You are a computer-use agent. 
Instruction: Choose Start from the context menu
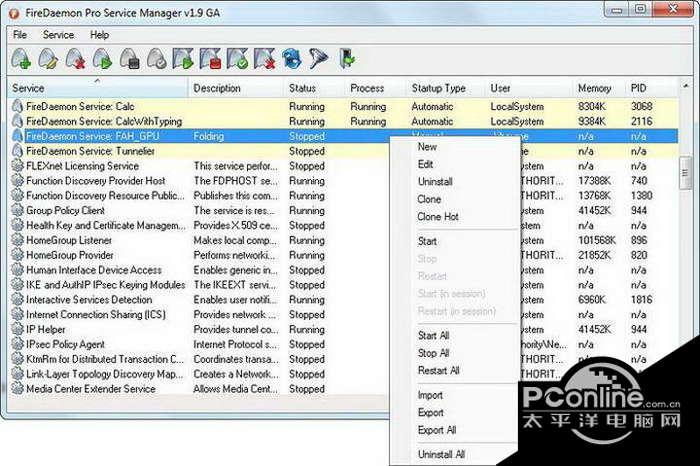(x=427, y=241)
